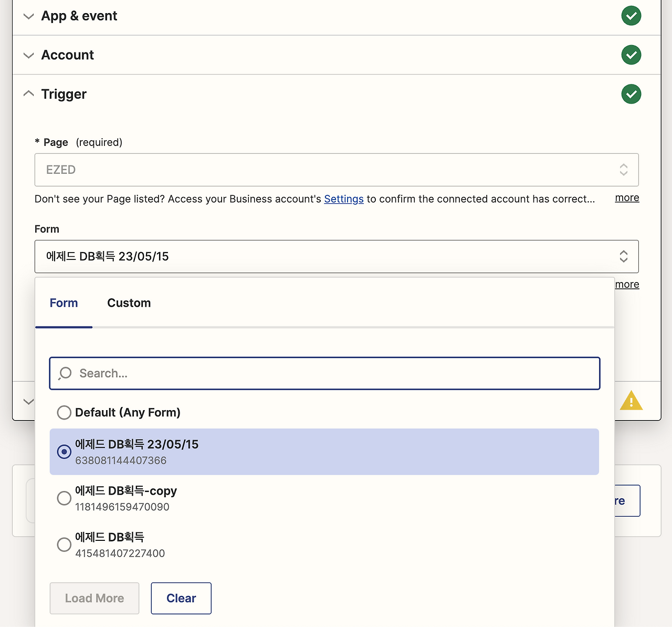Focus the Search input field
The width and height of the screenshot is (672, 627).
336,373
